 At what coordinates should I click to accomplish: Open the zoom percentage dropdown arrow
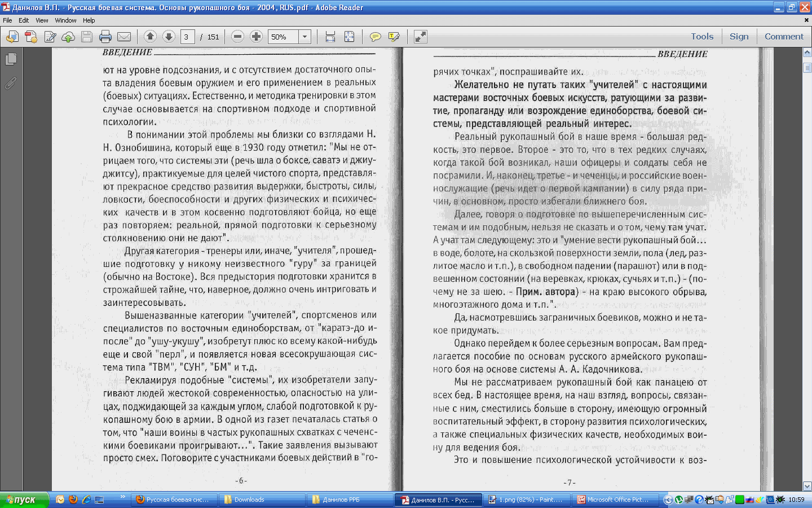[304, 37]
